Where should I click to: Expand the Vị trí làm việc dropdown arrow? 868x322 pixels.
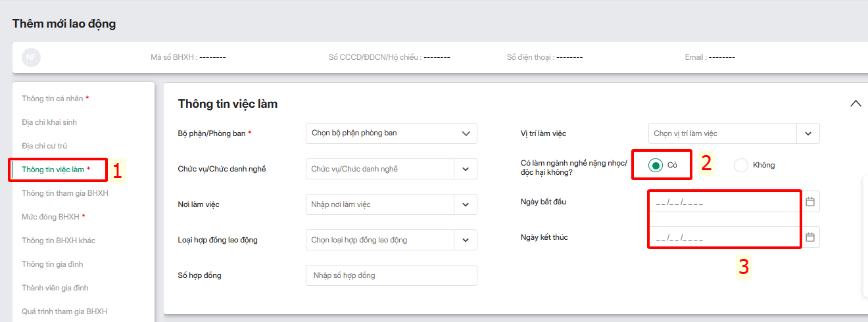808,133
